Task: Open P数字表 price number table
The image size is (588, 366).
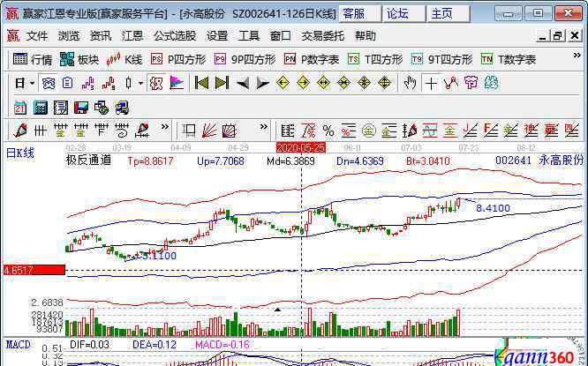Action: (312, 59)
